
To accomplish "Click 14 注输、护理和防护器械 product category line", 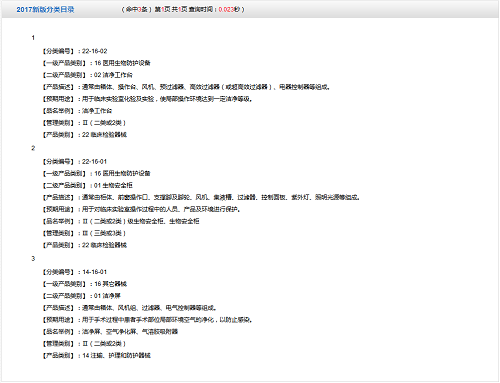I will (x=97, y=355).
